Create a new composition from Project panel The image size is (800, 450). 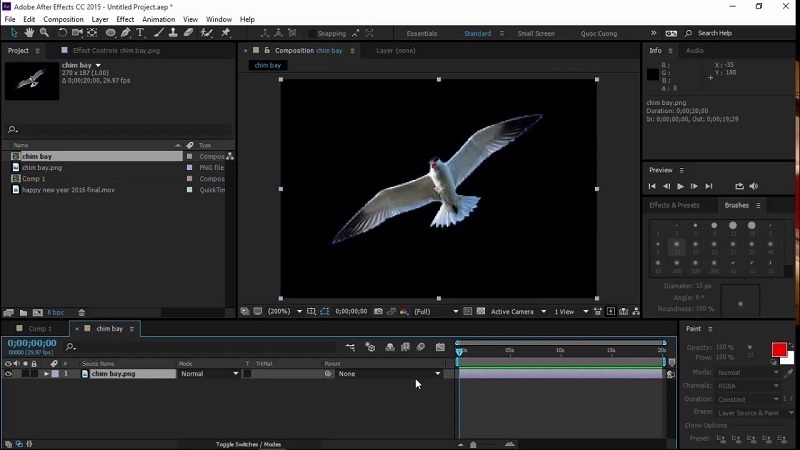[38, 313]
